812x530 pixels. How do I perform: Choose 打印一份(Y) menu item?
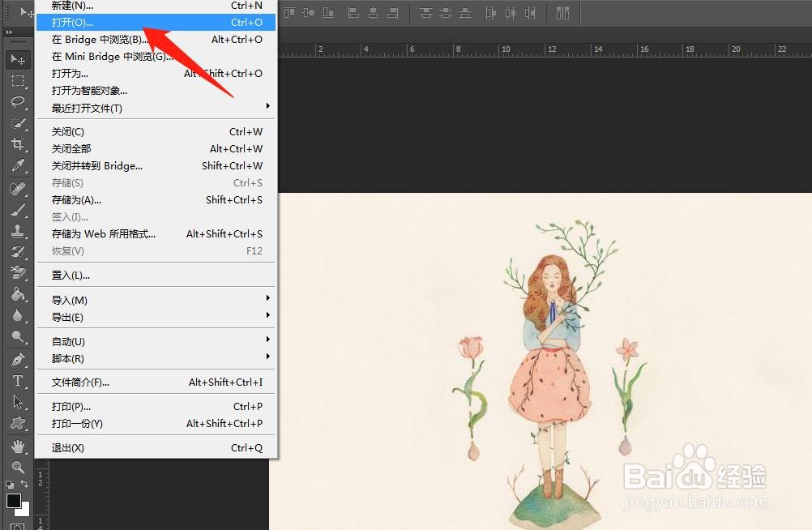tap(156, 424)
